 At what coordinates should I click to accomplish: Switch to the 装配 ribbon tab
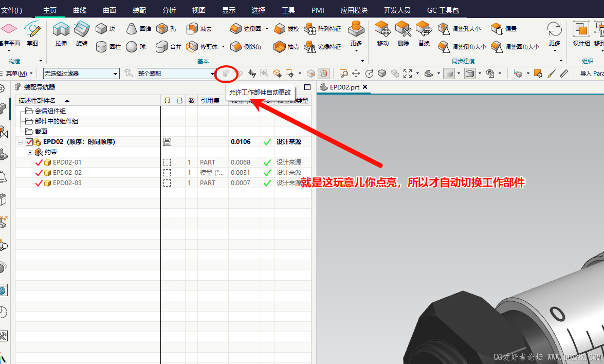click(139, 10)
